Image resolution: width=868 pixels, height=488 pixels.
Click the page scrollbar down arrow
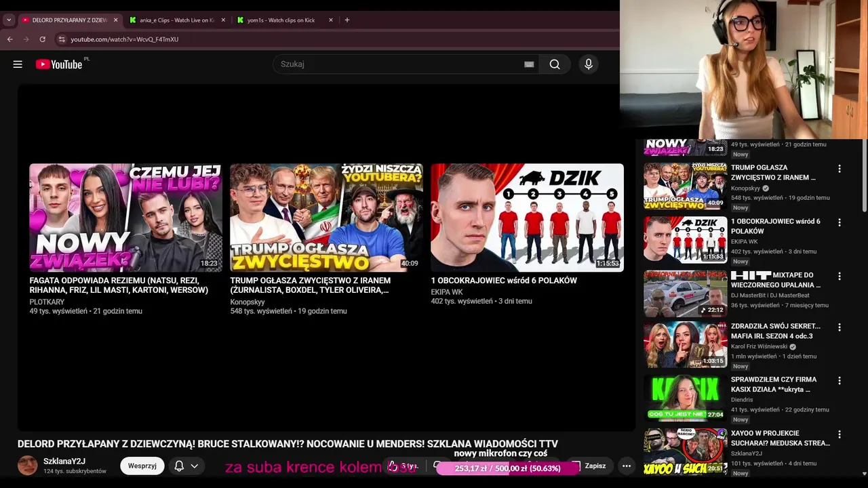coord(864,474)
